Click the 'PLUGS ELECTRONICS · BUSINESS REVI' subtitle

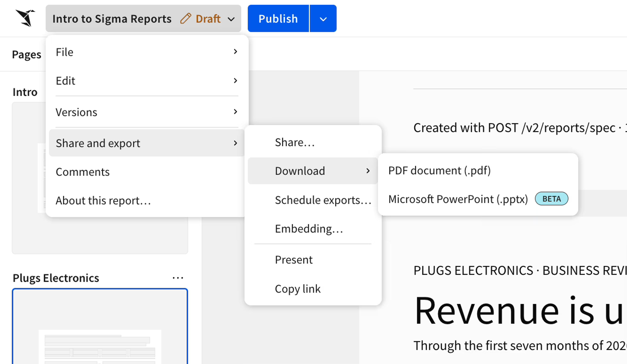click(520, 270)
